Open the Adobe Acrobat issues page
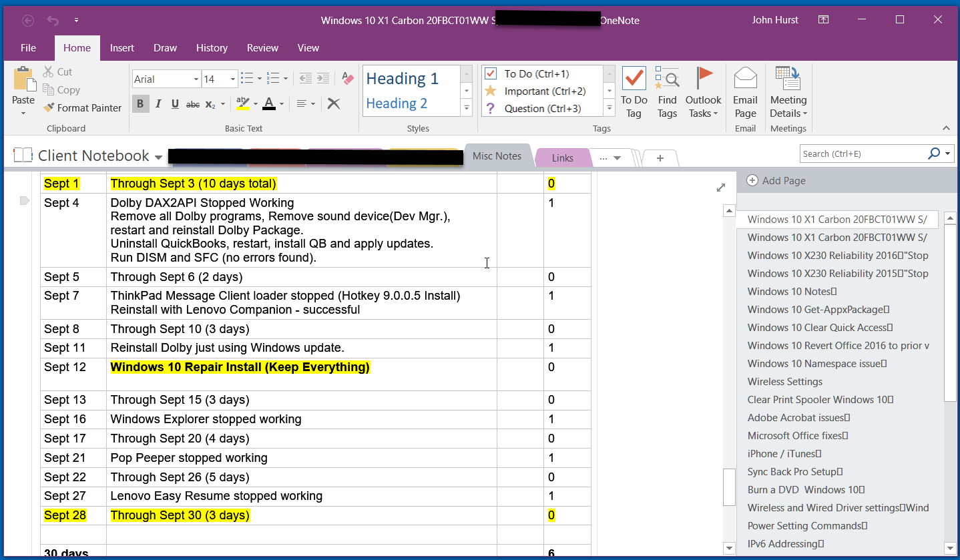The width and height of the screenshot is (960, 560). coord(798,417)
